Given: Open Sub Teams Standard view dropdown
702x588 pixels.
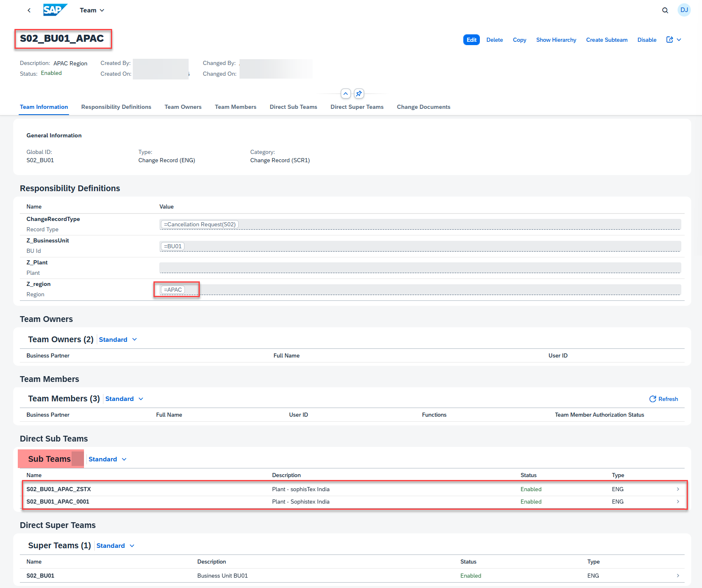Looking at the screenshot, I should 107,459.
